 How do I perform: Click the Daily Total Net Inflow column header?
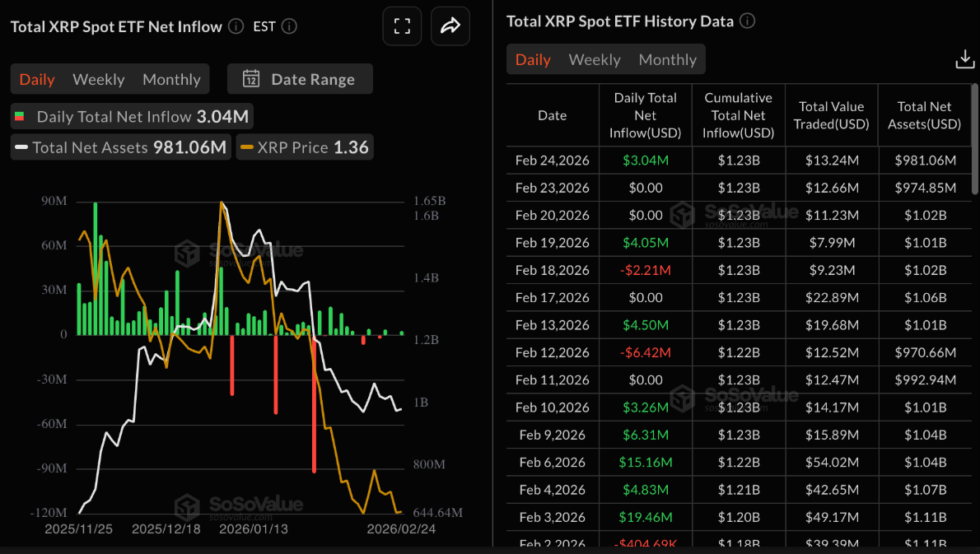pyautogui.click(x=645, y=115)
